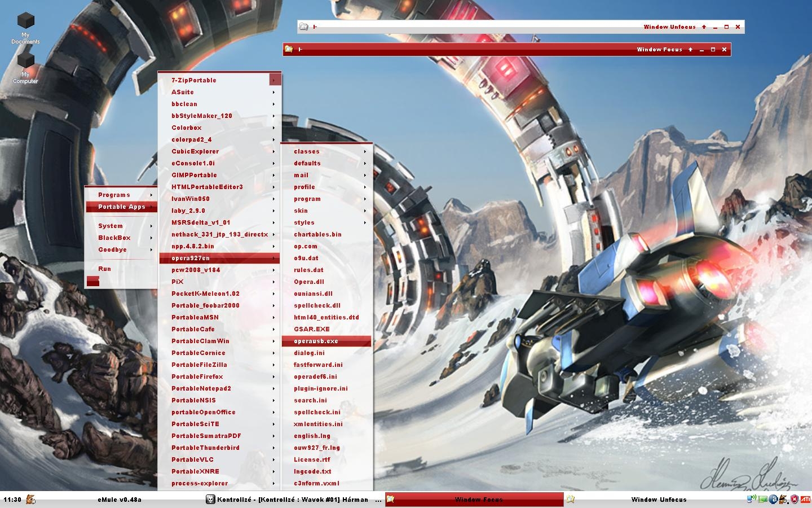Image resolution: width=812 pixels, height=508 pixels.
Task: Click the up-arrow button on Window Unfocus titlebar
Action: tap(704, 27)
